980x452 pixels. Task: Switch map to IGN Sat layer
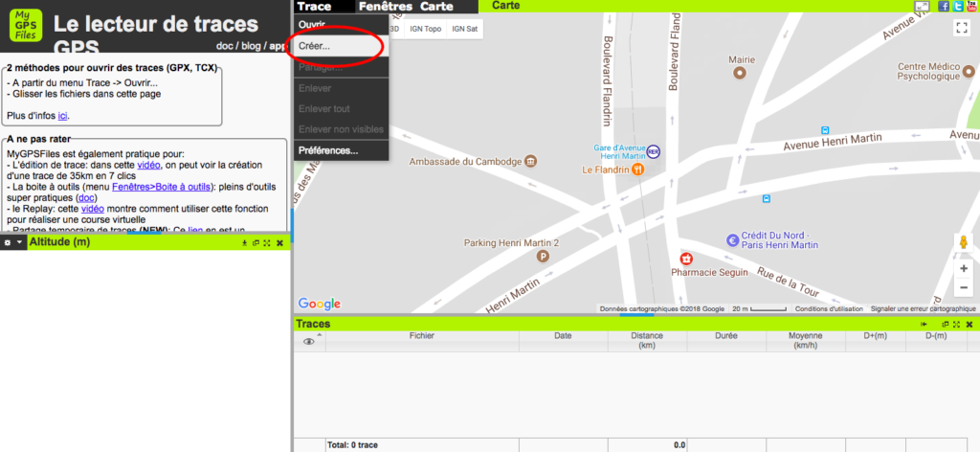pos(464,29)
